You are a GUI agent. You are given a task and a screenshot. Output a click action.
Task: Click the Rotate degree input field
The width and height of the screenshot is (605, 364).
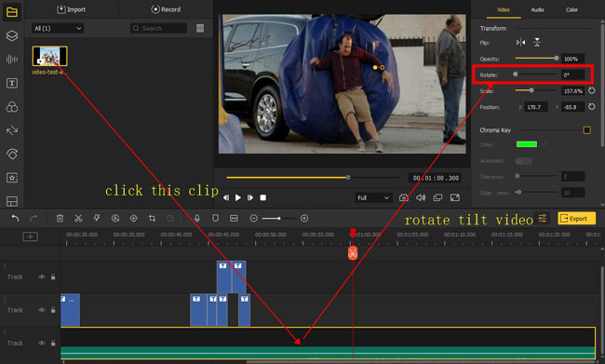pyautogui.click(x=572, y=74)
